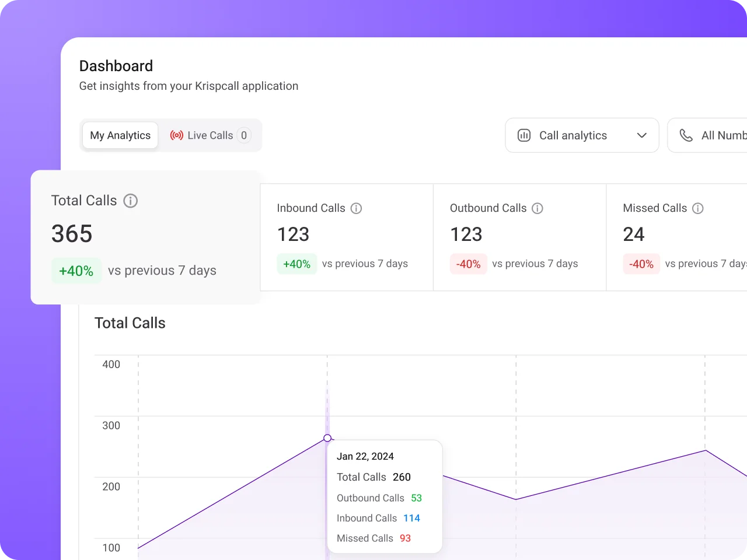Image resolution: width=747 pixels, height=560 pixels.
Task: Click the Total Calls info icon
Action: pyautogui.click(x=131, y=201)
